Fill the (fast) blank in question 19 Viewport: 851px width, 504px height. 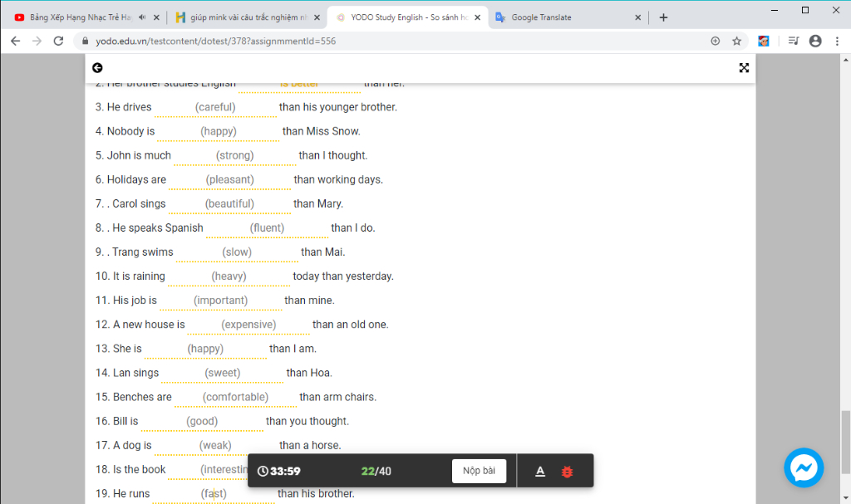point(214,494)
